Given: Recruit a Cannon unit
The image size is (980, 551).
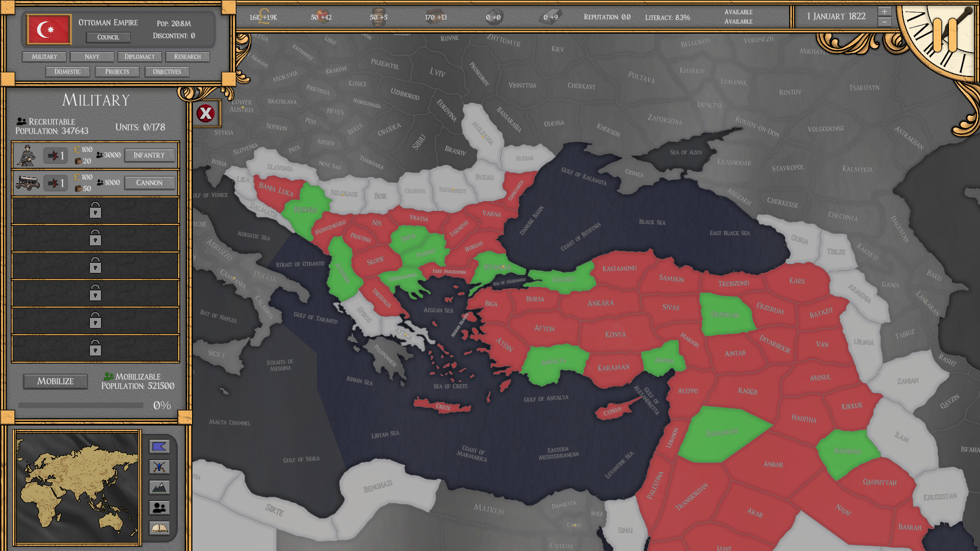Looking at the screenshot, I should coord(149,183).
